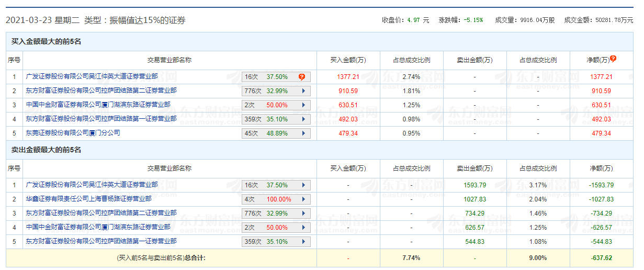Image resolution: width=644 pixels, height=270 pixels.
Task: Expand the 2次 50.00% box in sell table
Action: (x=276, y=228)
